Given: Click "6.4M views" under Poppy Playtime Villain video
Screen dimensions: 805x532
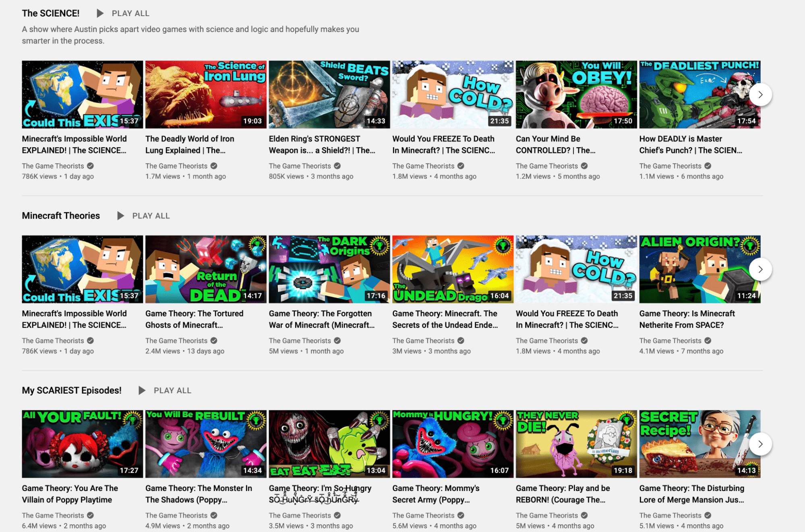Looking at the screenshot, I should (x=39, y=526).
